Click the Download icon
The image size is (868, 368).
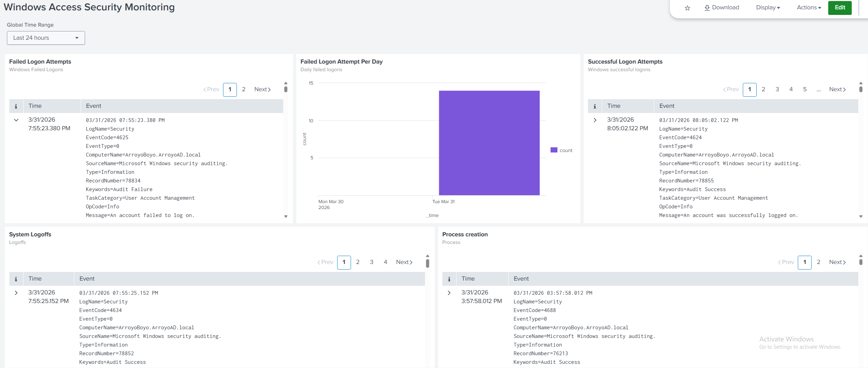coord(708,7)
